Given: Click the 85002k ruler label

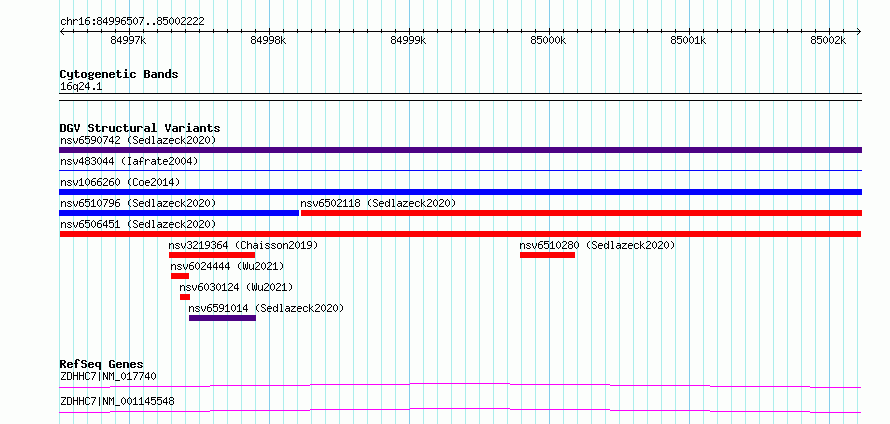Looking at the screenshot, I should (x=828, y=40).
